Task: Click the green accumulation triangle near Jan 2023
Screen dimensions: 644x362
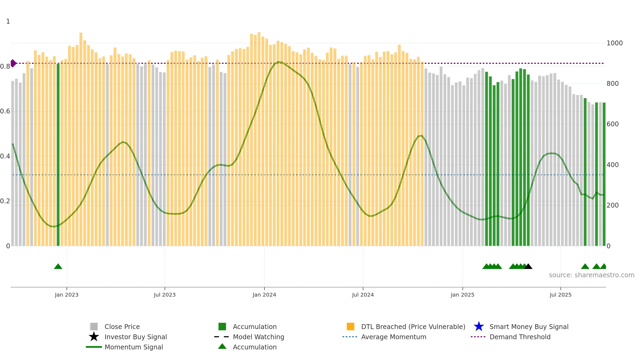Action: tap(58, 266)
